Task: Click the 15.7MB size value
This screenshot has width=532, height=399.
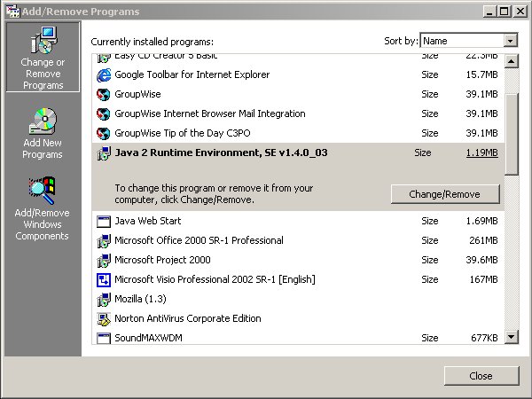Action: click(x=481, y=74)
